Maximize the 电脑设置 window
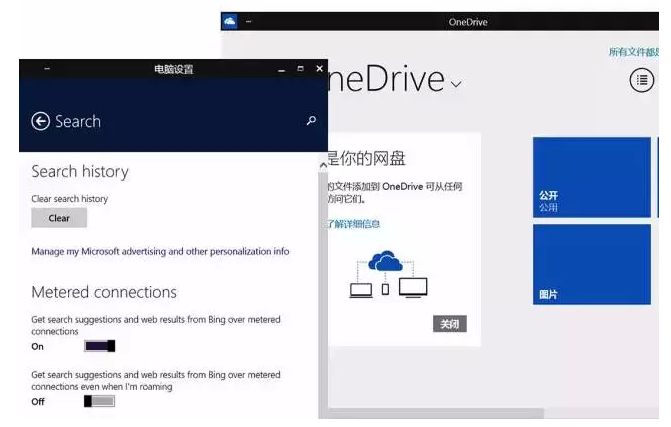Image resolution: width=671 pixels, height=427 pixels. [x=300, y=68]
